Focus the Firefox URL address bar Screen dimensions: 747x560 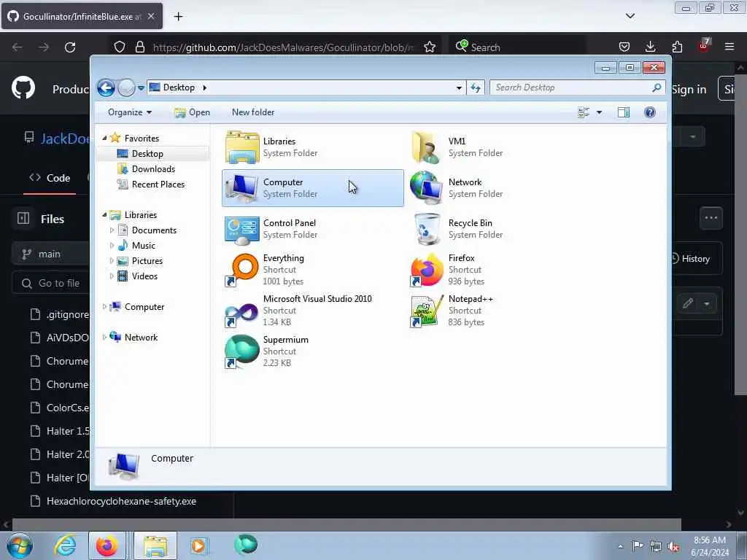(x=284, y=47)
